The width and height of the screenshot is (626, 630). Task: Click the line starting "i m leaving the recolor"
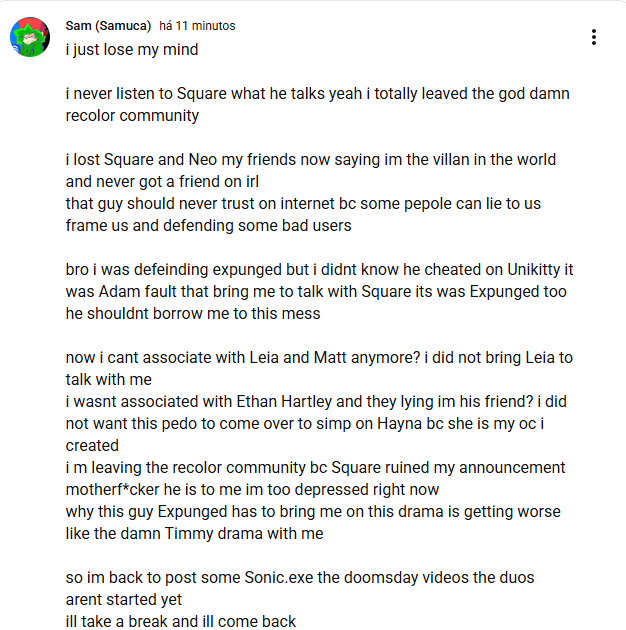click(x=315, y=467)
